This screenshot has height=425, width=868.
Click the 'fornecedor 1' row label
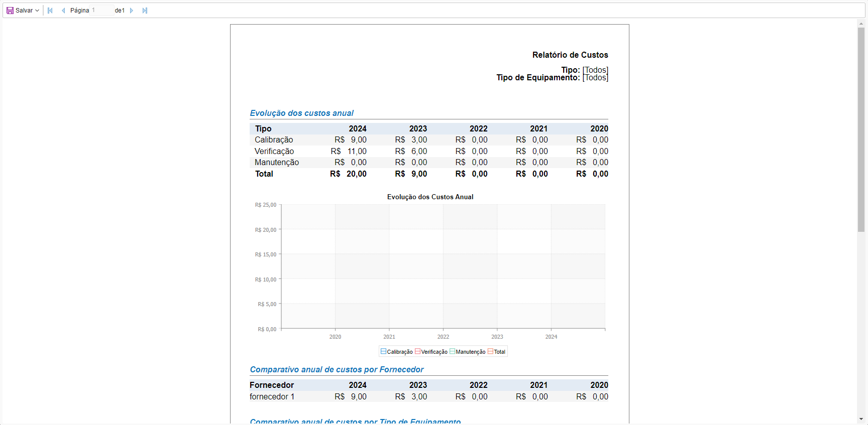coord(272,397)
